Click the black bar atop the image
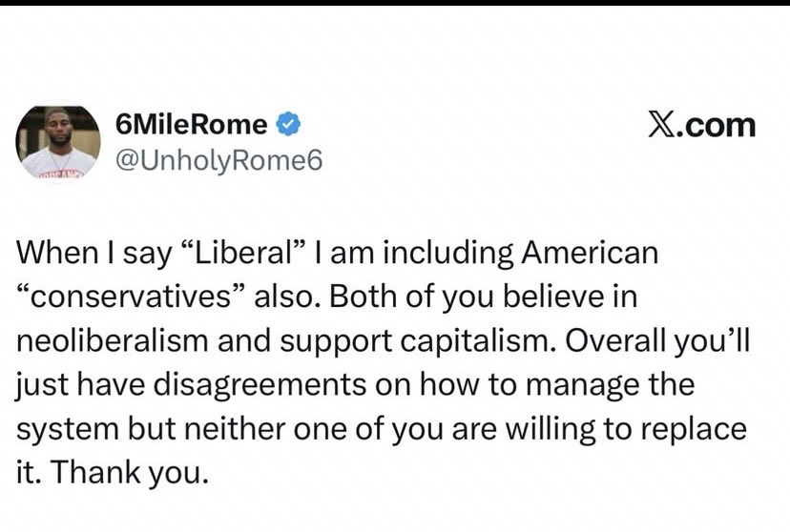Image resolution: width=790 pixels, height=532 pixels. click(395, 3)
